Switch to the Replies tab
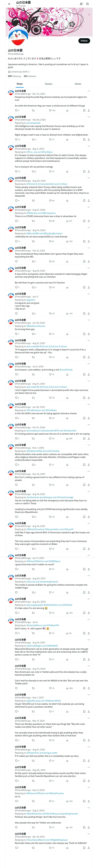Viewport: 98px width, 868px height. (x=49, y=84)
